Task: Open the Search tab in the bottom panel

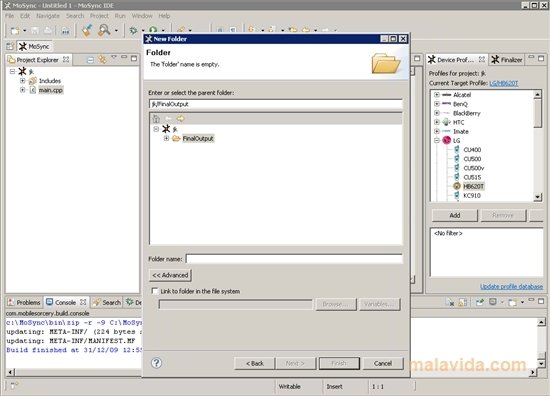Action: (x=107, y=302)
